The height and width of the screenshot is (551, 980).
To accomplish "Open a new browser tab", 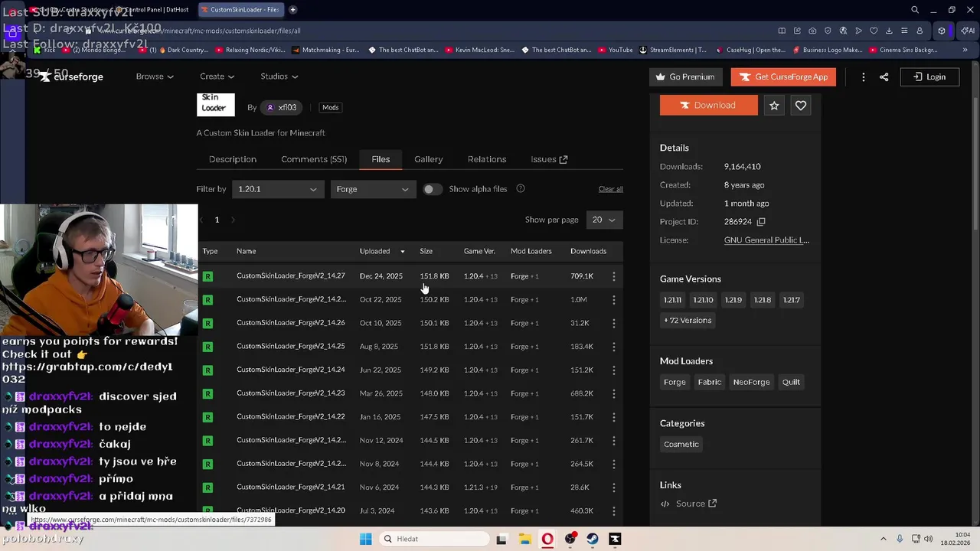I will click(293, 10).
